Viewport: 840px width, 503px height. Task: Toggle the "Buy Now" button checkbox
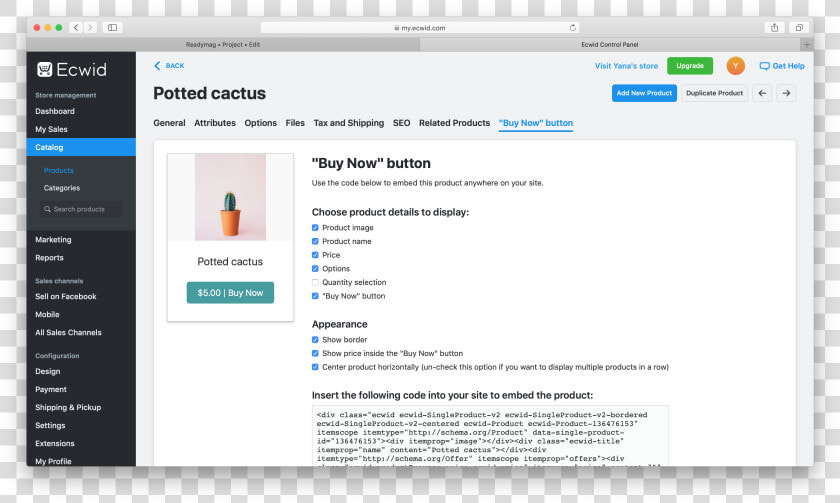(x=315, y=296)
